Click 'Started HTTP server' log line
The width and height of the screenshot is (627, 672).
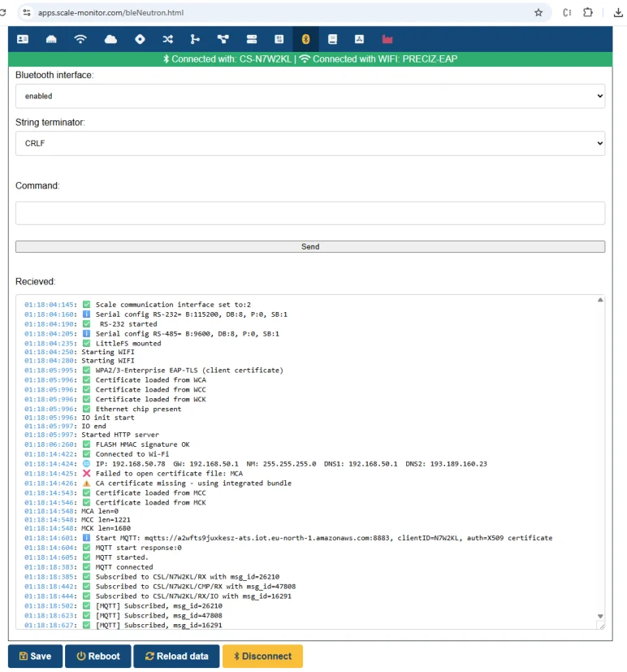[x=92, y=435]
